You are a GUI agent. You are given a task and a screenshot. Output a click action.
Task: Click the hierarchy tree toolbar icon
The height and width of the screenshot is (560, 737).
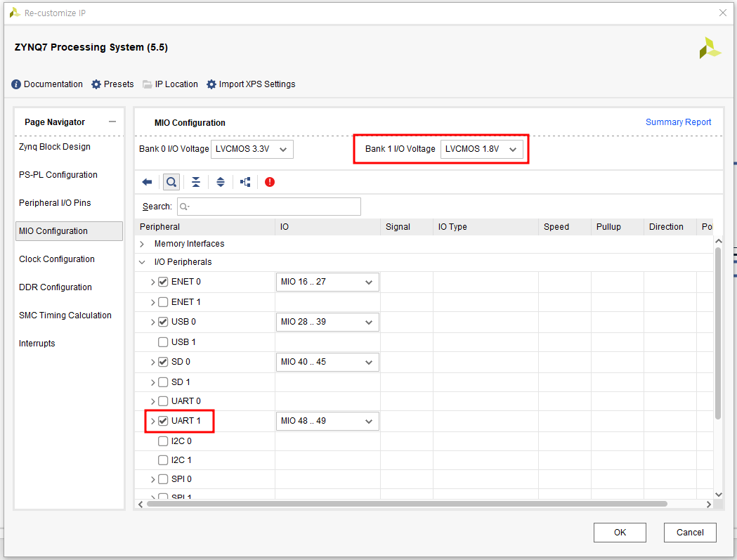pos(245,182)
